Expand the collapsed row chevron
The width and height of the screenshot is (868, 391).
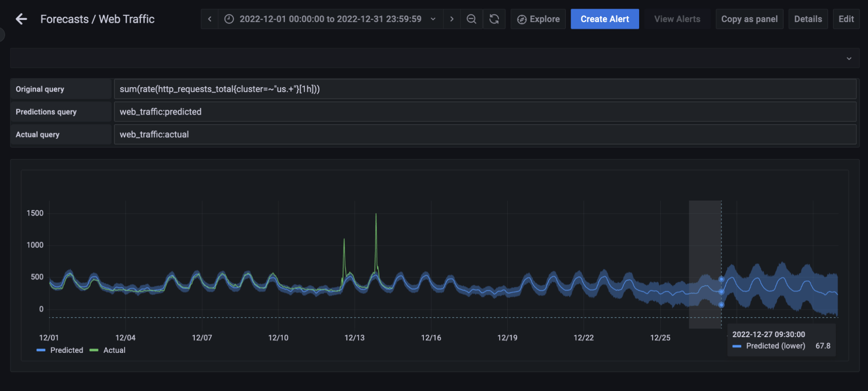click(x=848, y=58)
